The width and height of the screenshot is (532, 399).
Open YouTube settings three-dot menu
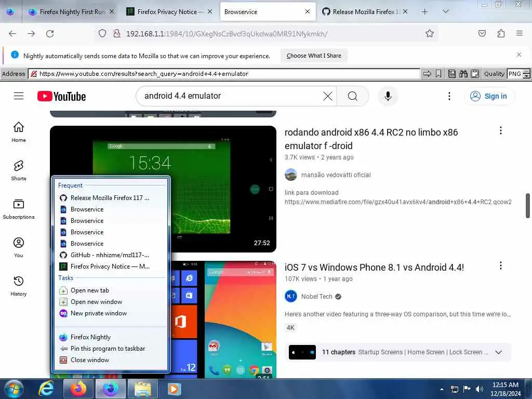click(x=449, y=96)
